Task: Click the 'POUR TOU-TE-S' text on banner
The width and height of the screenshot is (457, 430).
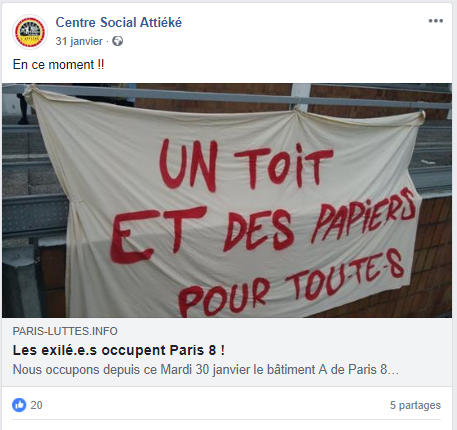Action: tap(291, 285)
